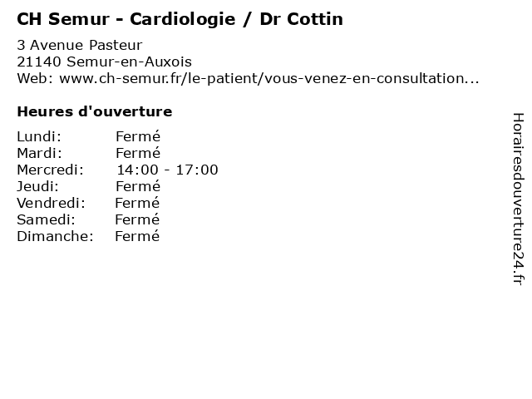Select the Fermé status for Dimanche
Screen dimensions: 532x399
pos(137,236)
